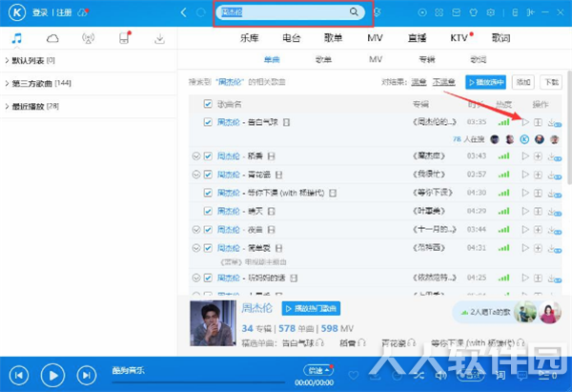Click the target circle icon in the title bar
572x392 pixels.
[422, 12]
